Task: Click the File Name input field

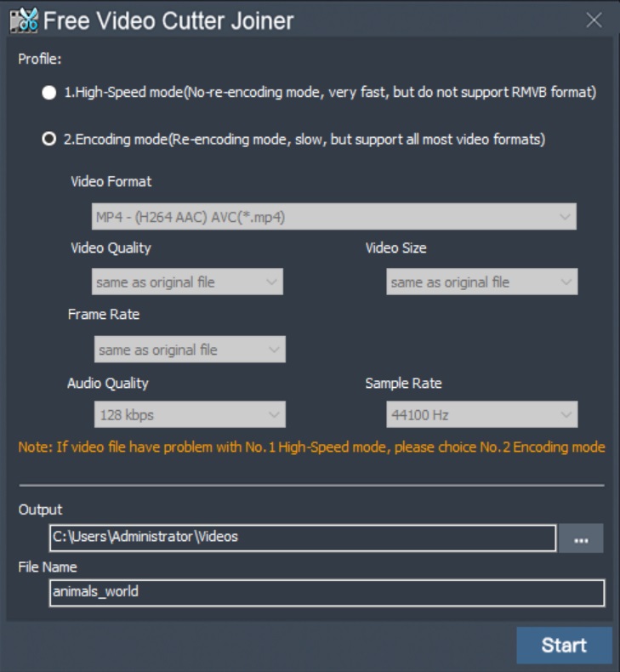Action: pyautogui.click(x=327, y=592)
